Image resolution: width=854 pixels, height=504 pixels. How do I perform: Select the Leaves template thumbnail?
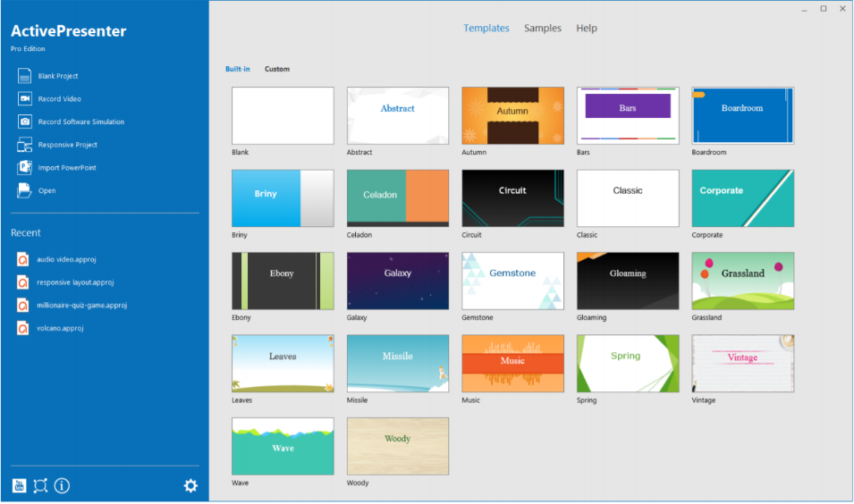[x=283, y=364]
